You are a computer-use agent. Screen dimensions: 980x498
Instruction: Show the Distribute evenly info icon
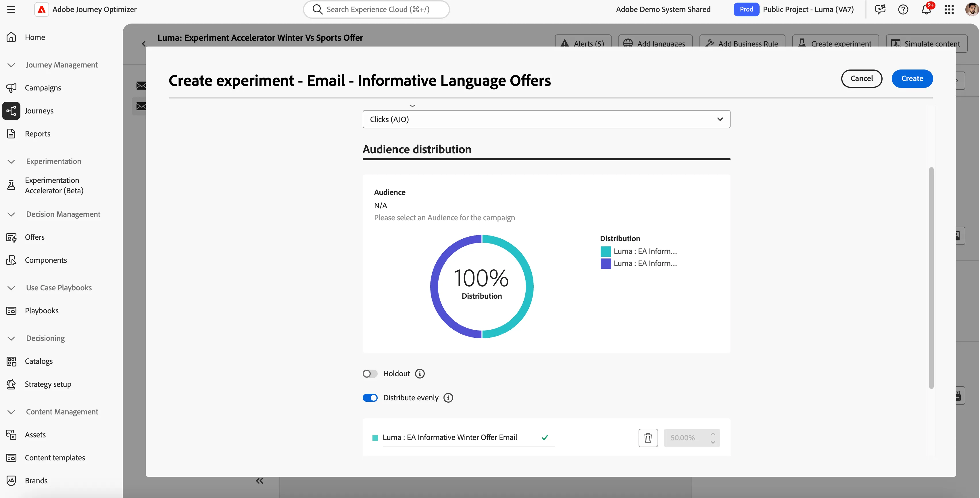449,398
